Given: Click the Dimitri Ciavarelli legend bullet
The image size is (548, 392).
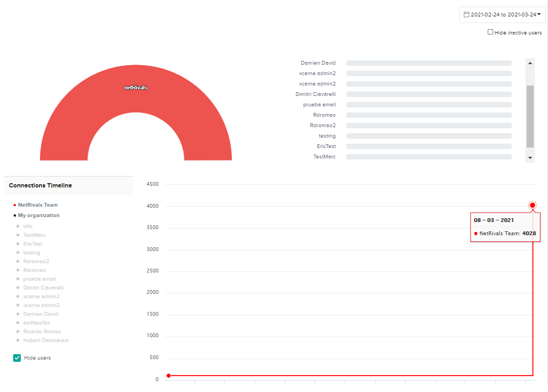Looking at the screenshot, I should 18,288.
